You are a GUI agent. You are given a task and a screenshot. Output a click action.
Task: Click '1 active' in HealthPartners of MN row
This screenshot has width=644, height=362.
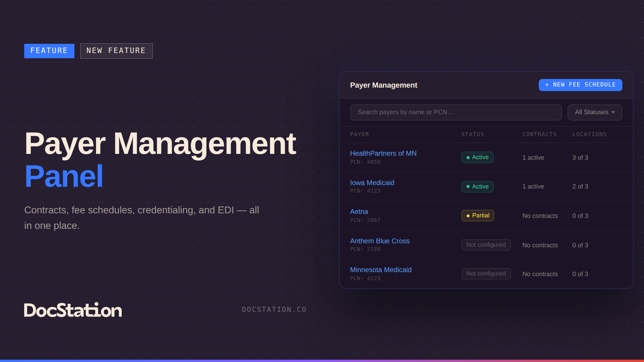click(x=533, y=158)
